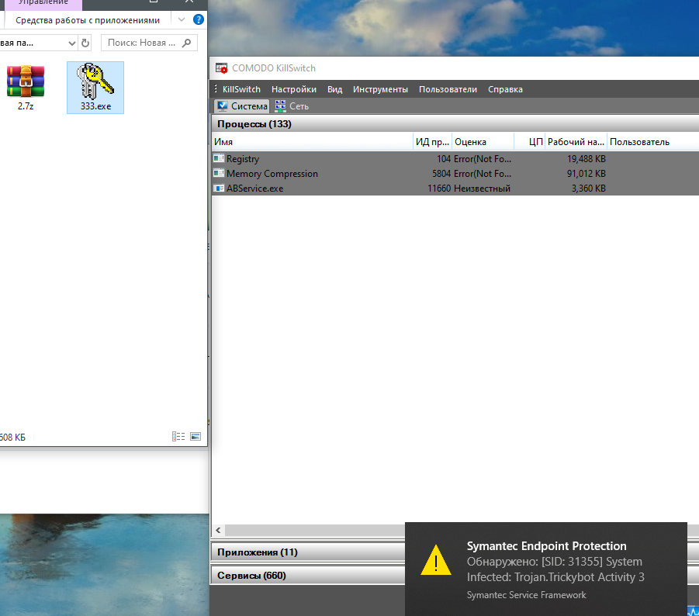This screenshot has height=616, width=699.
Task: Click the 91,012 KB working set value
Action: tap(587, 173)
